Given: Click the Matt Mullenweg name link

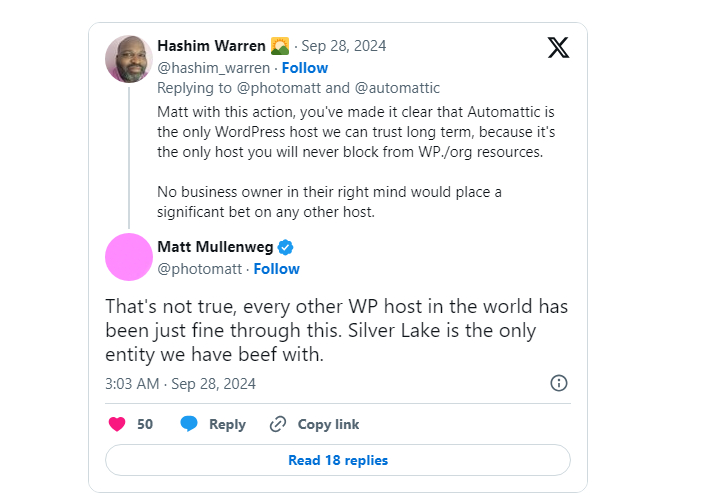Looking at the screenshot, I should 215,247.
